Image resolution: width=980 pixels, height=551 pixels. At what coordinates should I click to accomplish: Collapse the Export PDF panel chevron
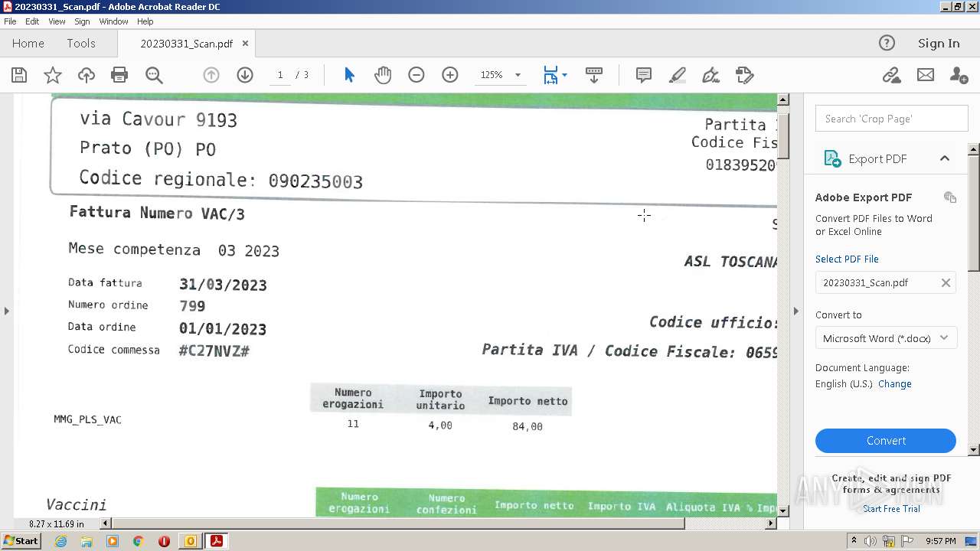click(945, 158)
